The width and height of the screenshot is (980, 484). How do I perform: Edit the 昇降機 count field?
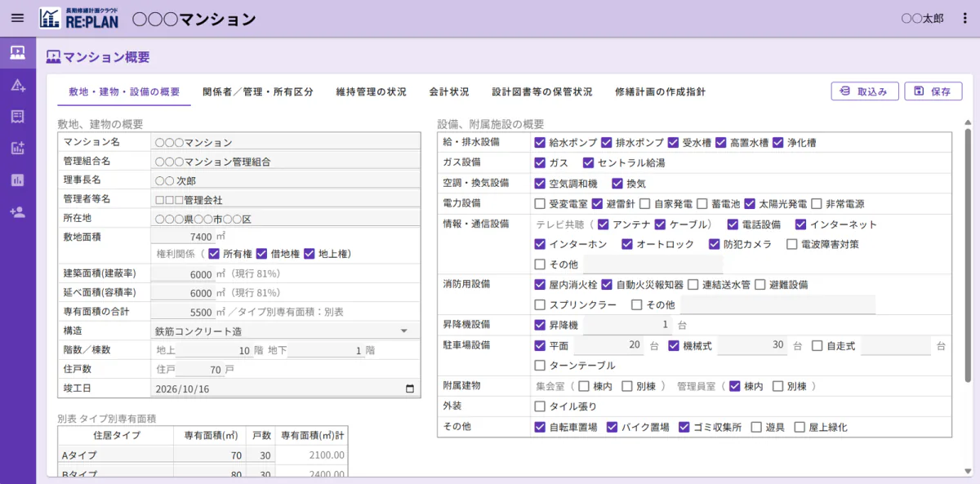[x=627, y=325]
